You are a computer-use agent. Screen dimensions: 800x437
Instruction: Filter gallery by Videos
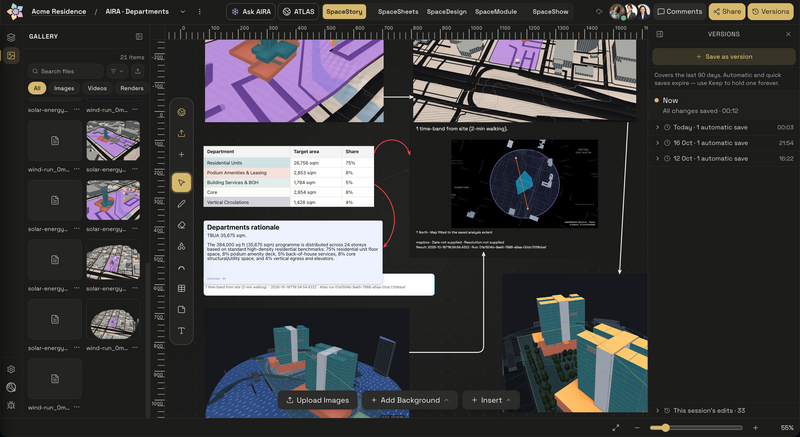(x=97, y=88)
